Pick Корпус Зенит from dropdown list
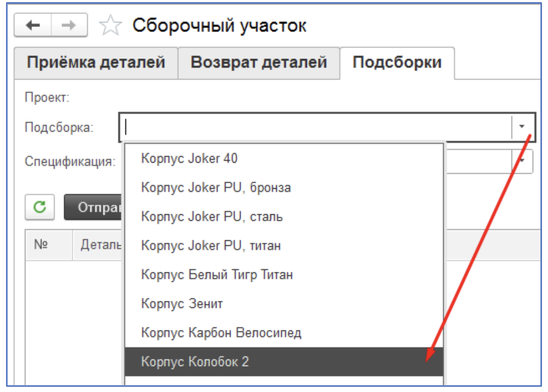The height and width of the screenshot is (392, 548). pos(182,303)
